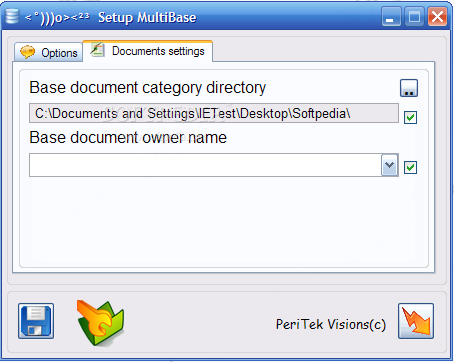Click inside the owner name combo box

coord(205,165)
